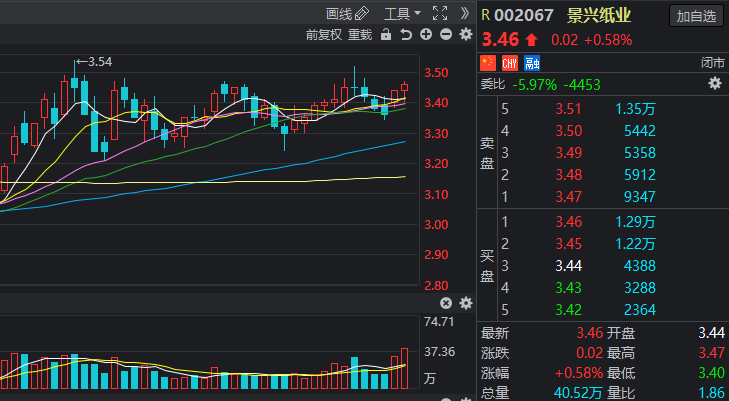Select buy level 1 price 3.46
This screenshot has width=729, height=401.
(x=569, y=222)
